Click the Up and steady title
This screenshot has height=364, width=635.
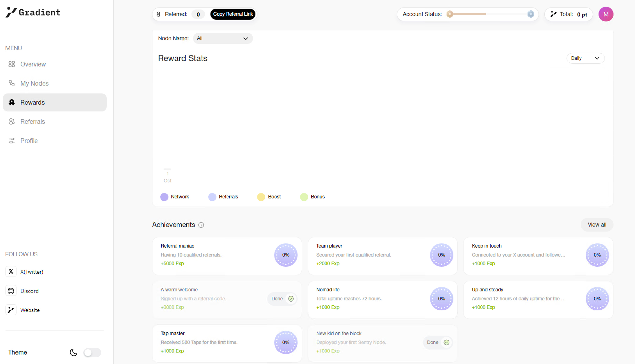(x=487, y=290)
